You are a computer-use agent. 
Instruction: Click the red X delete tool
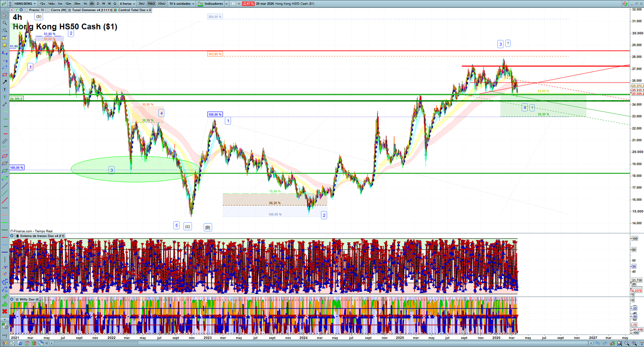point(4,312)
